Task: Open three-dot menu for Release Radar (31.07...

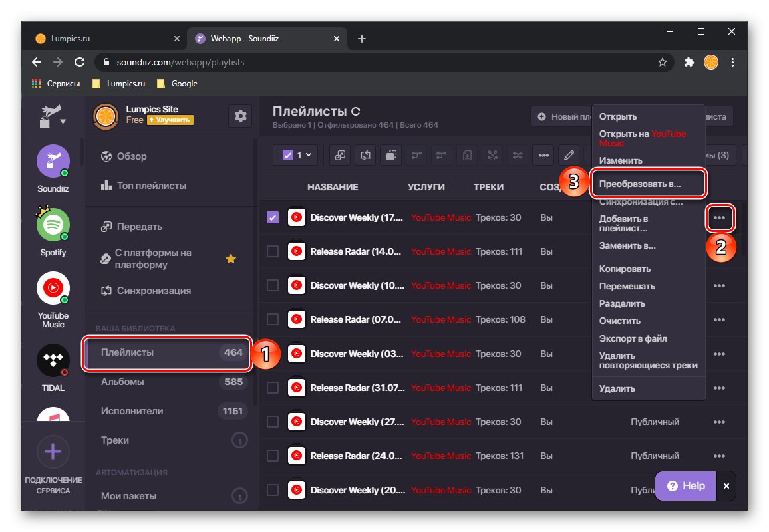Action: pos(719,388)
